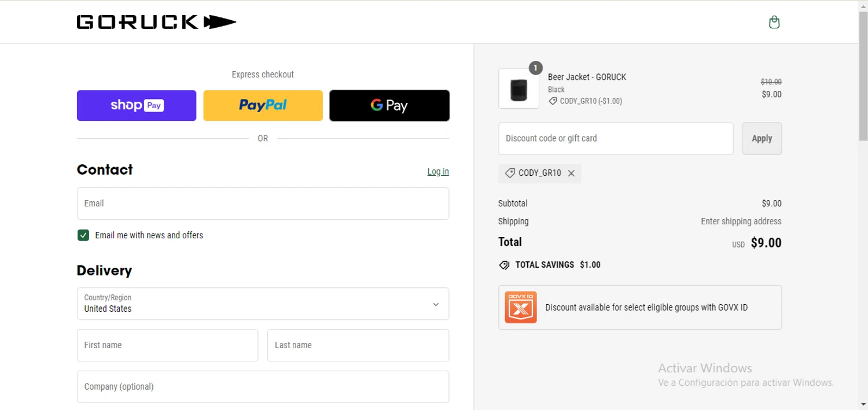Click the GORUCK logo

click(x=156, y=23)
